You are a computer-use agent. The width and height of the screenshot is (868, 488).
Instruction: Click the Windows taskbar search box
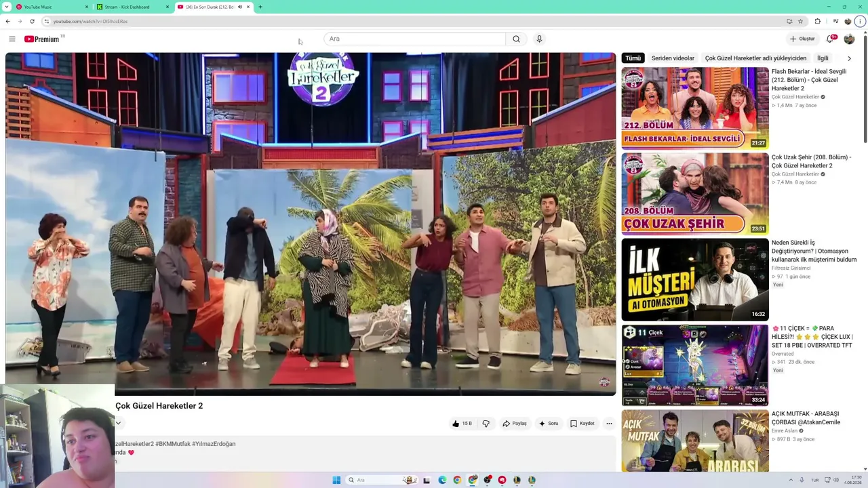[382, 480]
